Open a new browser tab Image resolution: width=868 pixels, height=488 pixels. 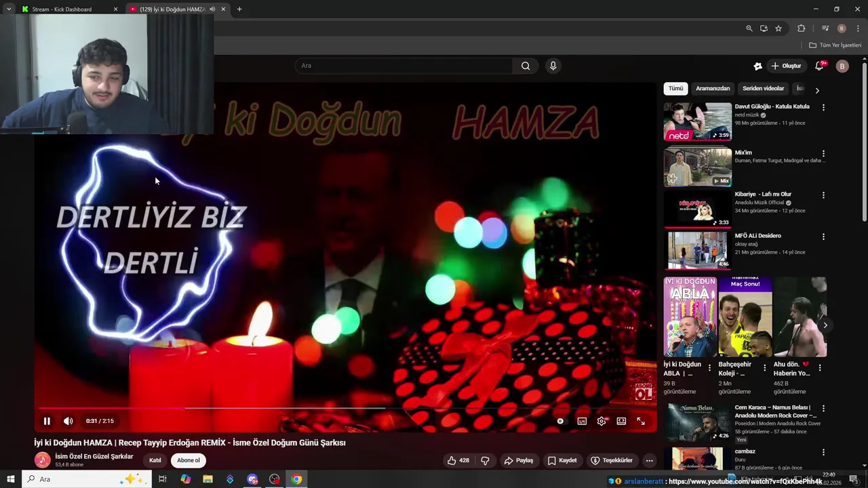239,9
